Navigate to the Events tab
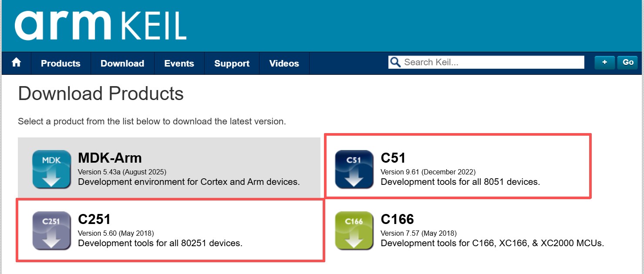The image size is (644, 274). 179,63
